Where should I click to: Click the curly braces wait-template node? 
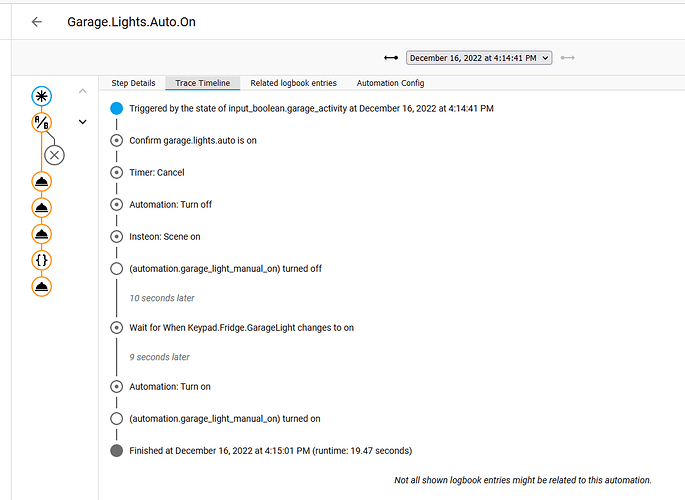tap(41, 260)
